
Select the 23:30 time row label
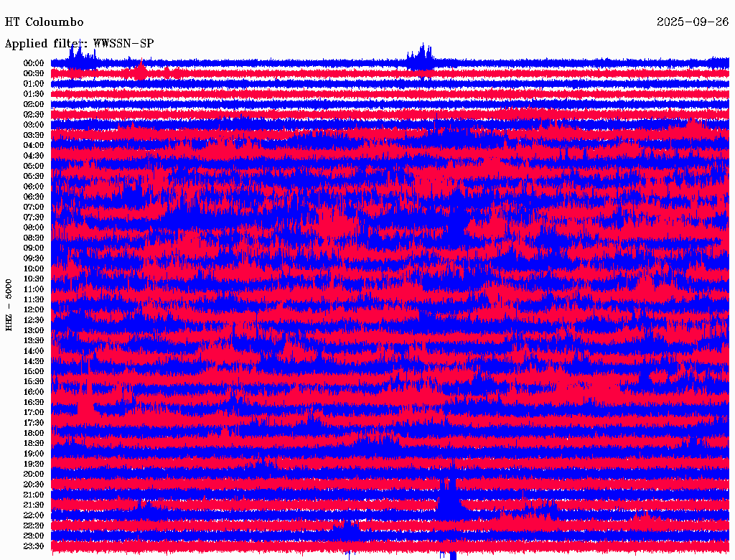34,546
